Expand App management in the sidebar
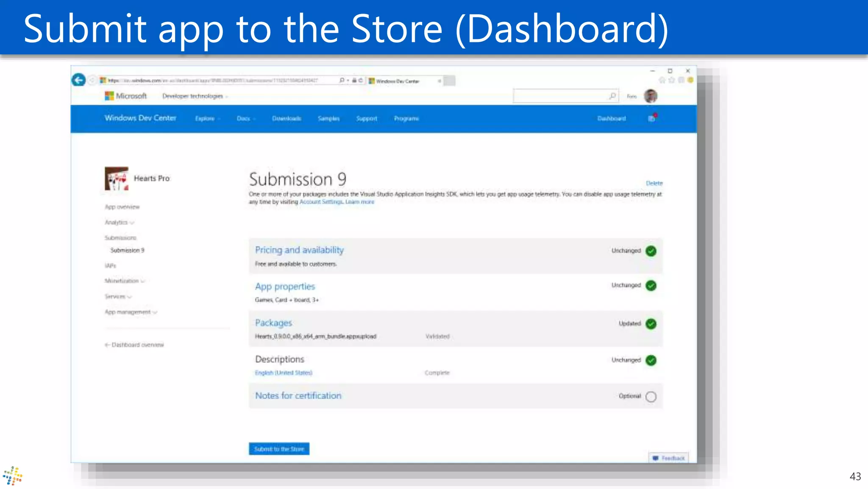The width and height of the screenshot is (868, 489). pos(131,312)
